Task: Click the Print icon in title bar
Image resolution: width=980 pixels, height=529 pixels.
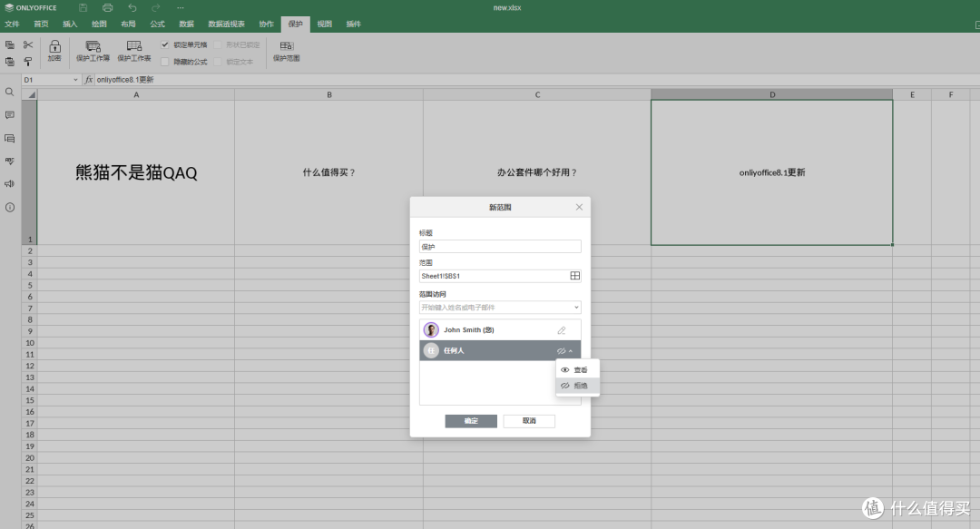Action: click(107, 7)
